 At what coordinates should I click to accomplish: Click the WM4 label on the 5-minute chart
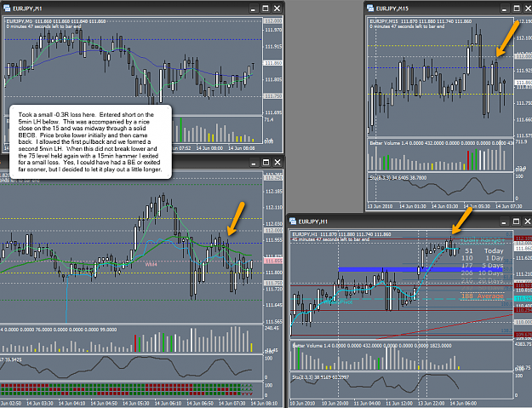coord(151,264)
